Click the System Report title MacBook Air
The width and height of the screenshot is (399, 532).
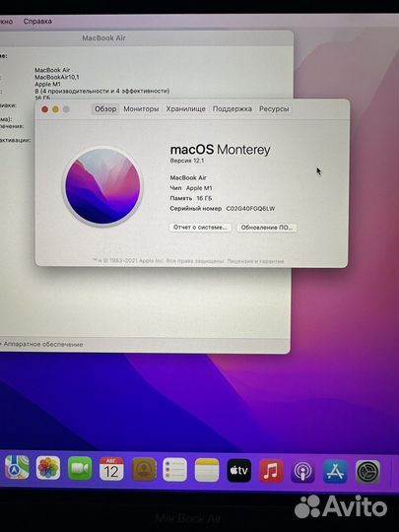(x=103, y=38)
